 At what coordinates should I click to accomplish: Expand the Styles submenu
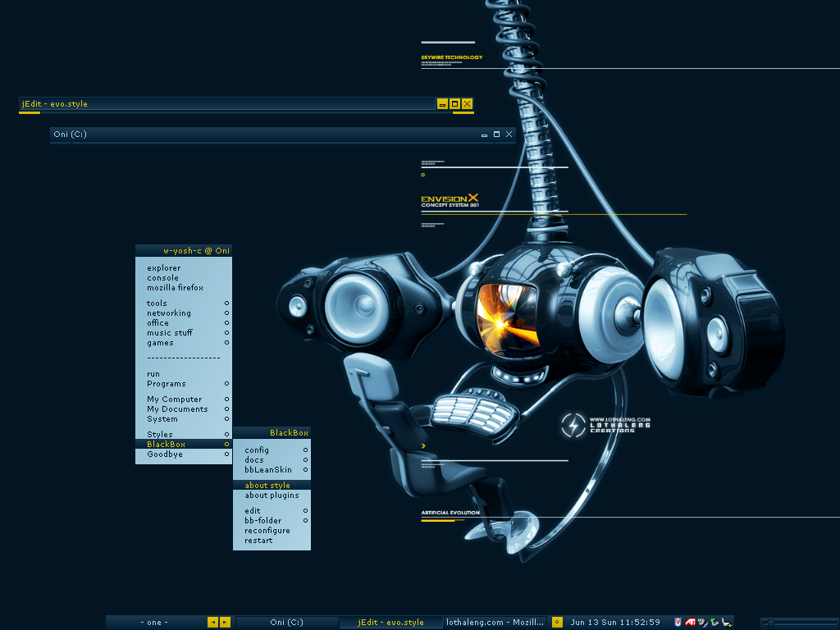click(184, 434)
